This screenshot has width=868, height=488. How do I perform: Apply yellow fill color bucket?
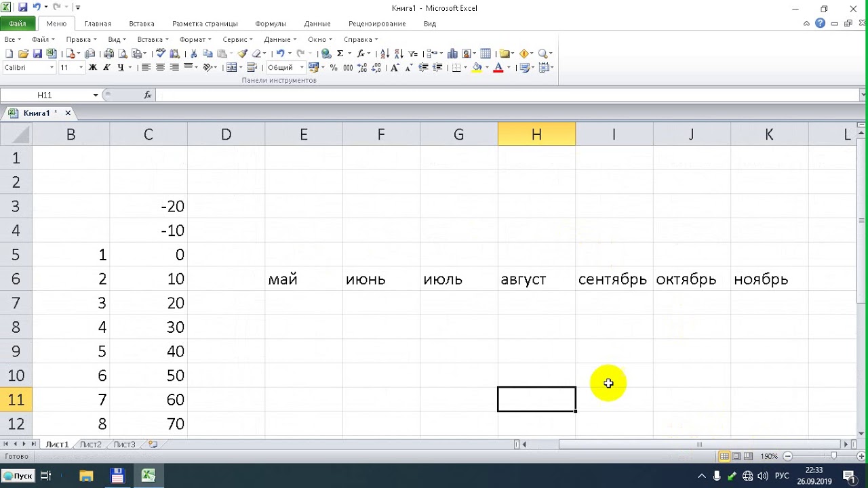pos(477,68)
